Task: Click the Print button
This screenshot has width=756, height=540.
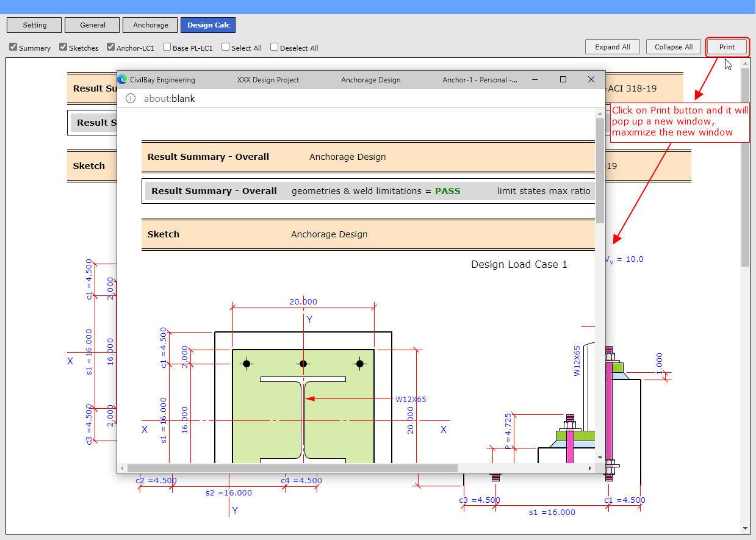Action: coord(727,47)
